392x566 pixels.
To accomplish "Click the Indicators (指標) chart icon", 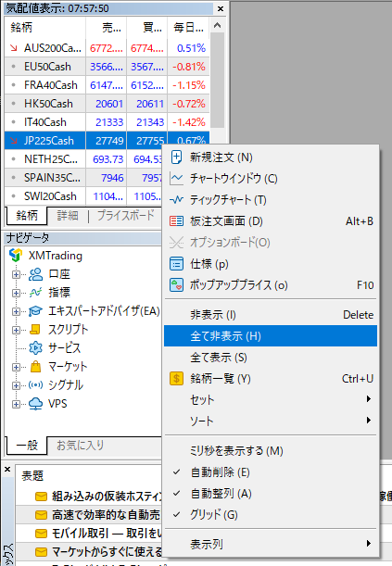I will (35, 293).
